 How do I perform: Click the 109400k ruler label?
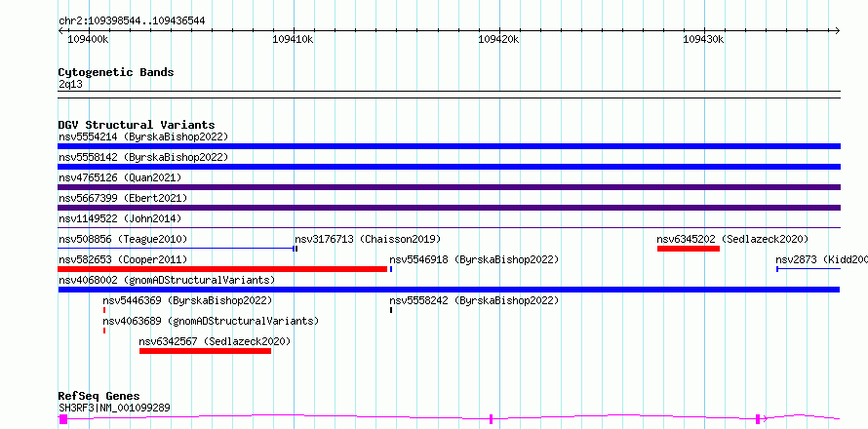tap(88, 39)
